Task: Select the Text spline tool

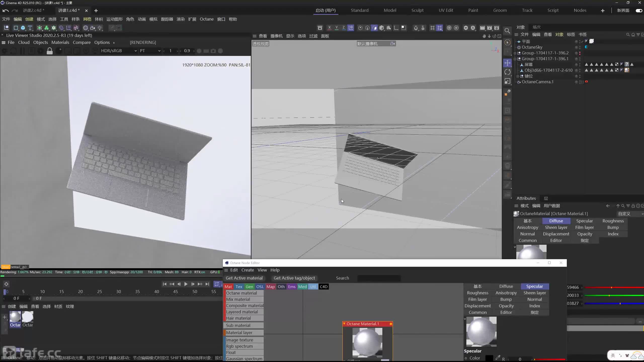Action: (30, 28)
